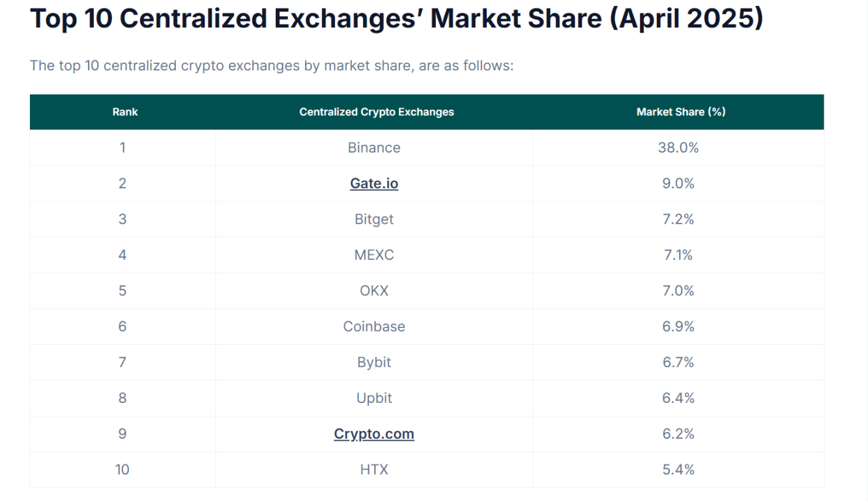The height and width of the screenshot is (502, 868).
Task: Open the Crypto.com link
Action: [374, 434]
